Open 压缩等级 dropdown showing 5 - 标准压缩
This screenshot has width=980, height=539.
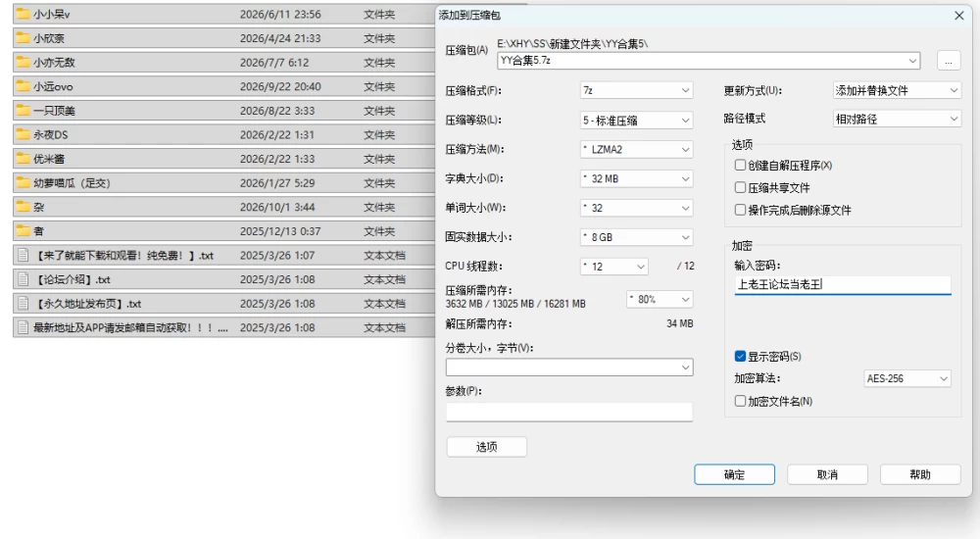[x=636, y=121]
